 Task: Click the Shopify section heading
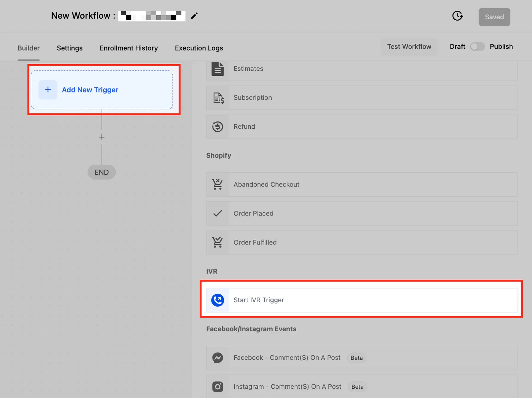click(218, 156)
